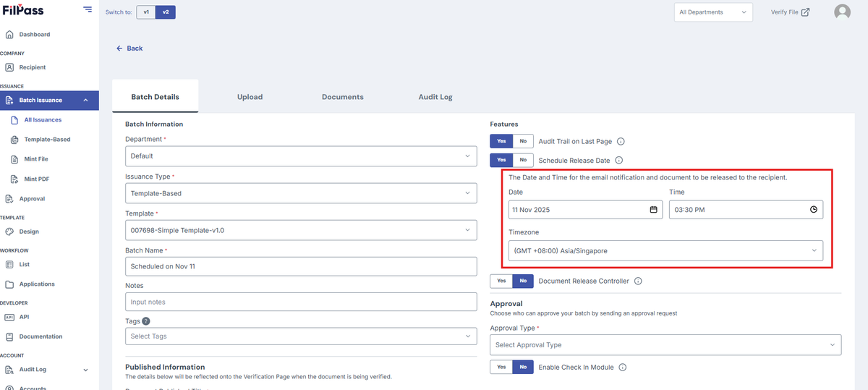This screenshot has width=868, height=390.
Task: Click the Audit Log sidebar icon
Action: 9,370
